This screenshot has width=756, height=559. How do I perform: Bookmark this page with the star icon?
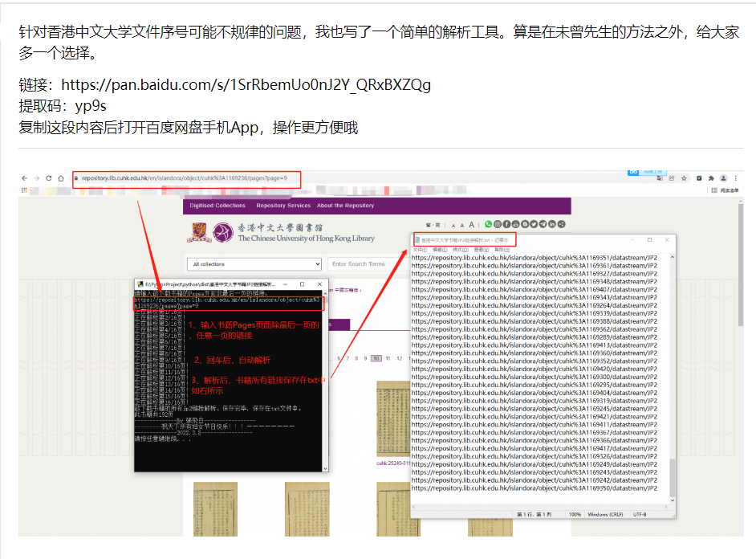684,178
